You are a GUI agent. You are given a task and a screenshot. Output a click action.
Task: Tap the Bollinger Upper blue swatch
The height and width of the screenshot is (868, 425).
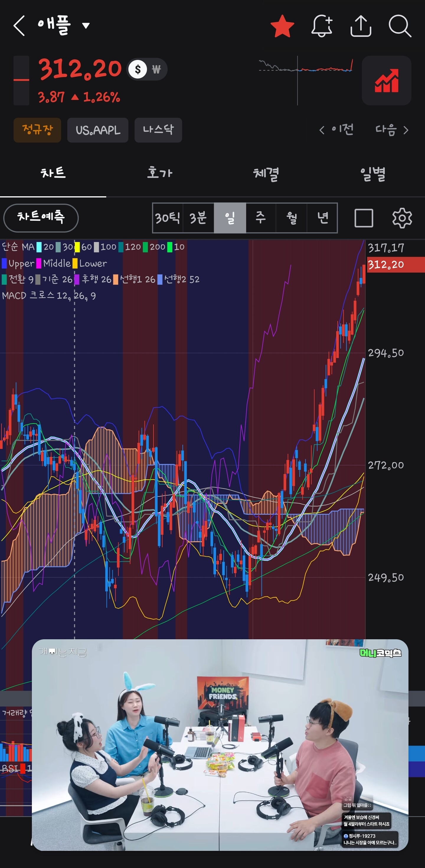pos(4,264)
